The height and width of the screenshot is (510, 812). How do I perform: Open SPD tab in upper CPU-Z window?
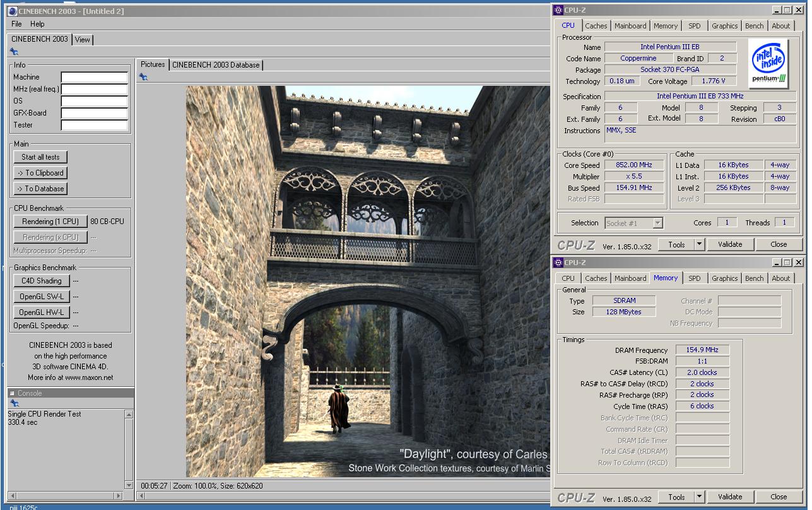pos(694,26)
